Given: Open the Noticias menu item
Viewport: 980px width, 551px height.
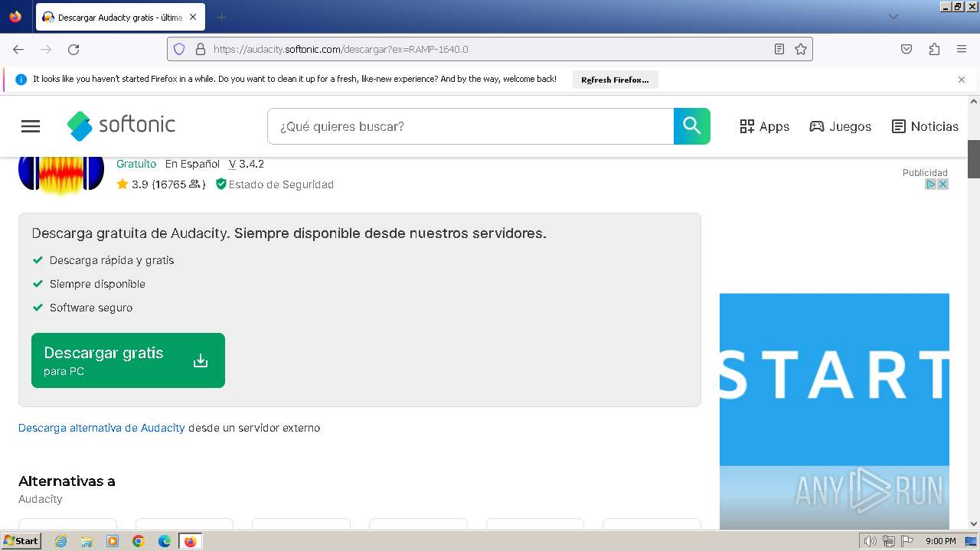Looking at the screenshot, I should pyautogui.click(x=925, y=126).
